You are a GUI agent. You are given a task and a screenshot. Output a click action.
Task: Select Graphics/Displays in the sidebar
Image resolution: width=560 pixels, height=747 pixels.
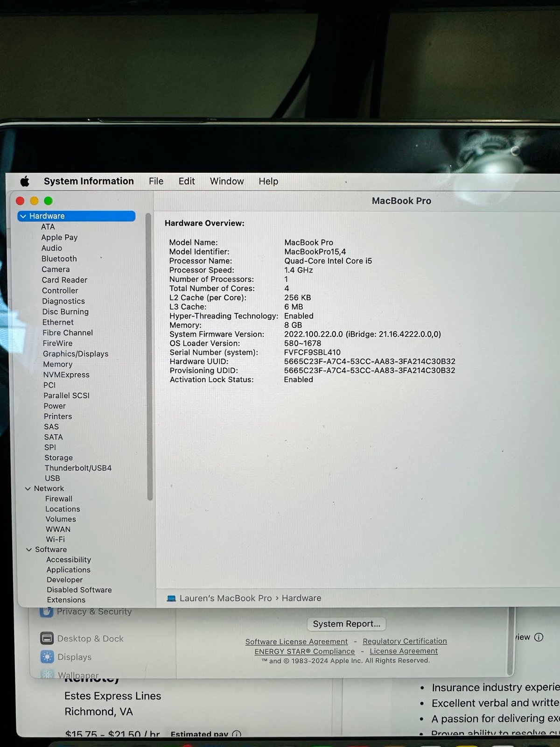76,354
